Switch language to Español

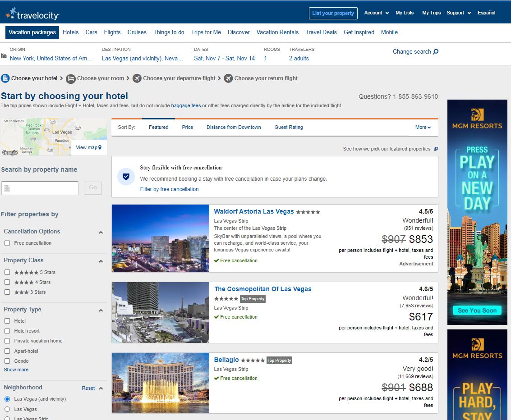coord(486,13)
